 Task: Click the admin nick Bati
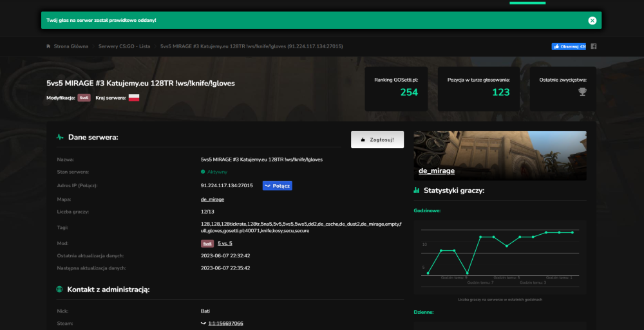(205, 311)
